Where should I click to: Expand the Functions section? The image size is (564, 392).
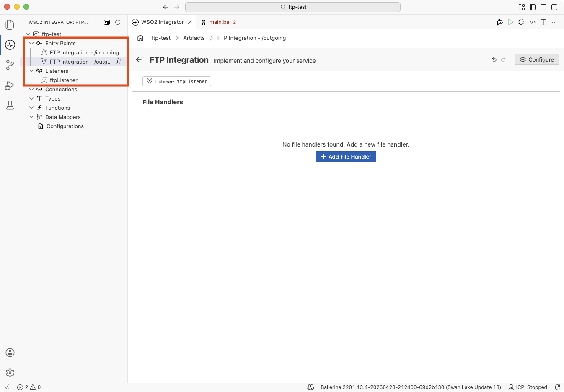(x=31, y=108)
